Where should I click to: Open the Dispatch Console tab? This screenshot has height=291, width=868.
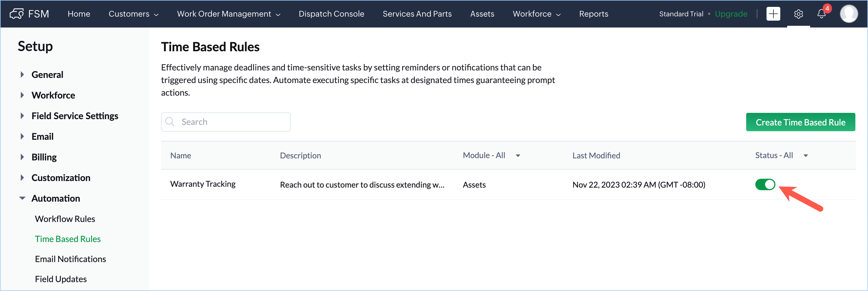pos(331,14)
